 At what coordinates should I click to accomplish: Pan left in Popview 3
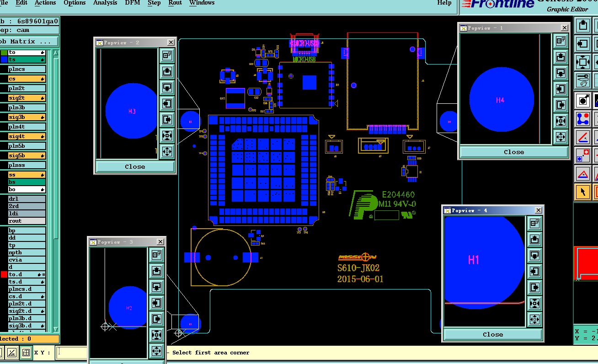[x=156, y=303]
